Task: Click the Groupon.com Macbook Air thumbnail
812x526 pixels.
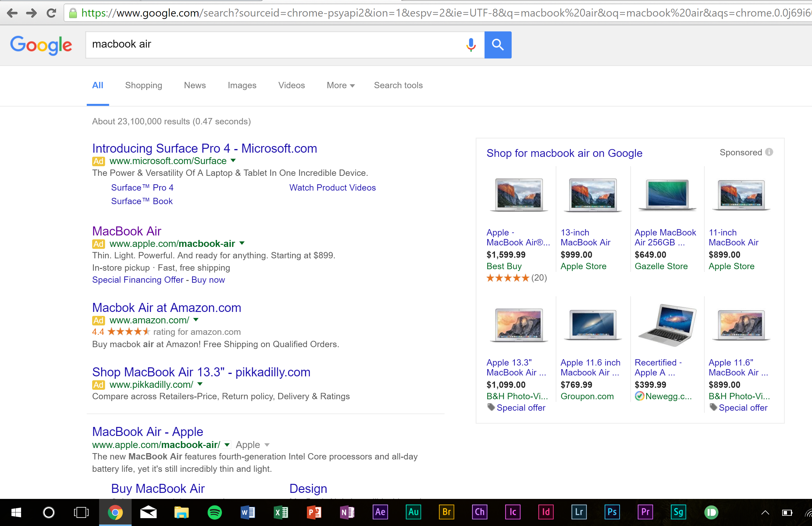Action: (593, 325)
